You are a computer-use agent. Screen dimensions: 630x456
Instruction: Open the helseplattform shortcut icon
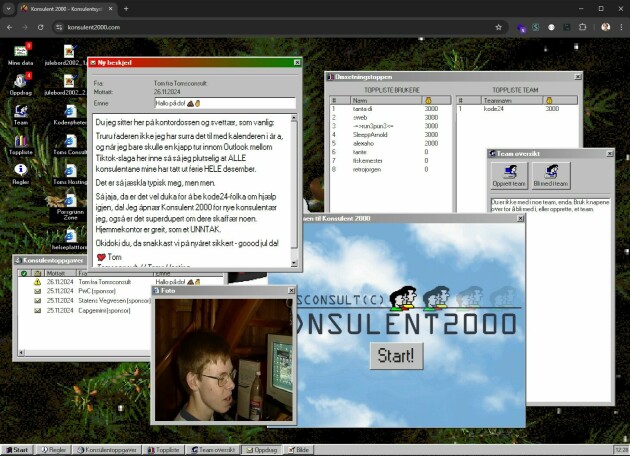[x=69, y=239]
